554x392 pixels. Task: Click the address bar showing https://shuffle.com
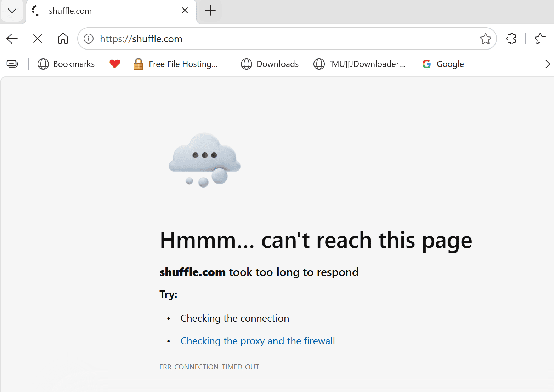[287, 39]
